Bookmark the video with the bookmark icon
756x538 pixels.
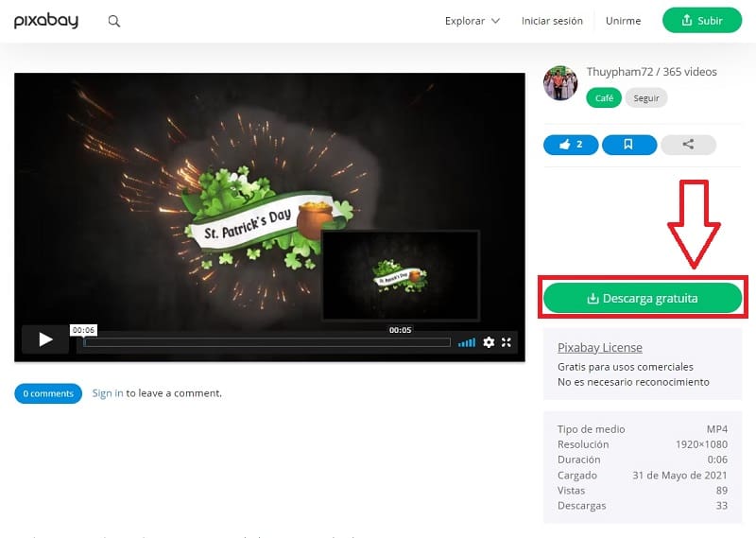[x=629, y=145]
